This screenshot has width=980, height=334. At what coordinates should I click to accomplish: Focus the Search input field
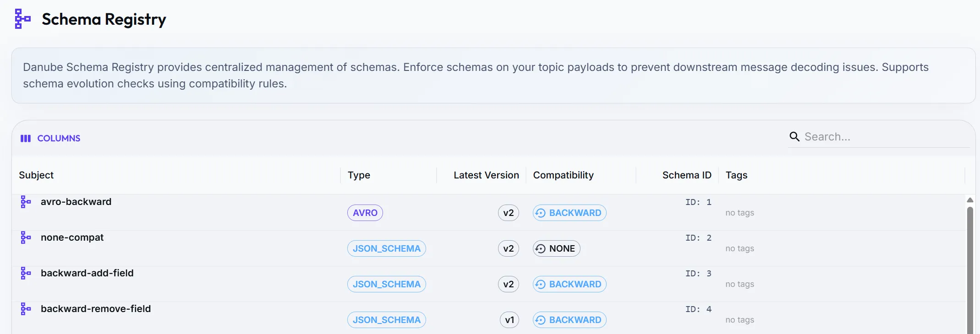point(886,137)
